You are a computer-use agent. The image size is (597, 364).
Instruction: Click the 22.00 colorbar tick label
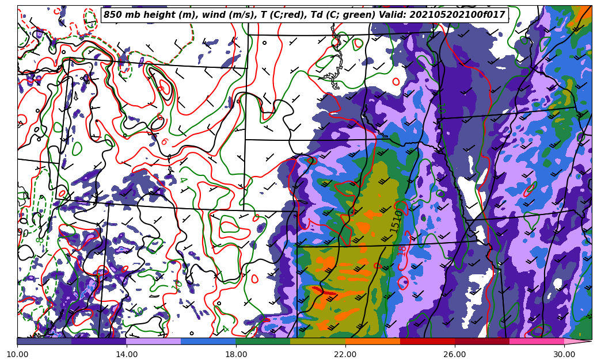[345, 354]
